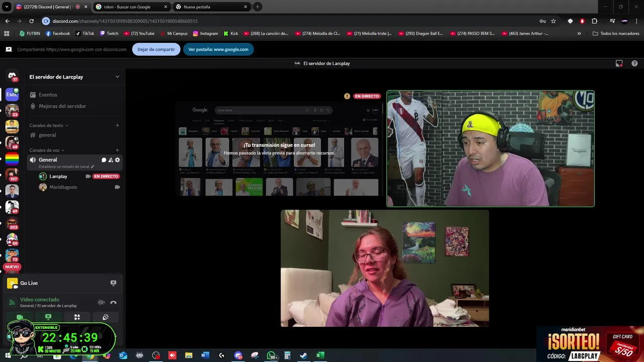Invite people to General voice channel
The height and width of the screenshot is (362, 644).
click(111, 160)
